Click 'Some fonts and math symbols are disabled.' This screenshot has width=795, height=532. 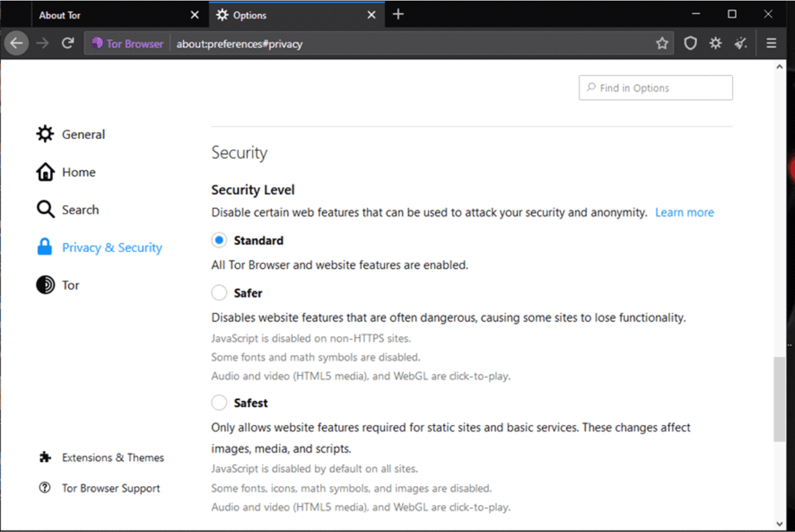tap(315, 357)
